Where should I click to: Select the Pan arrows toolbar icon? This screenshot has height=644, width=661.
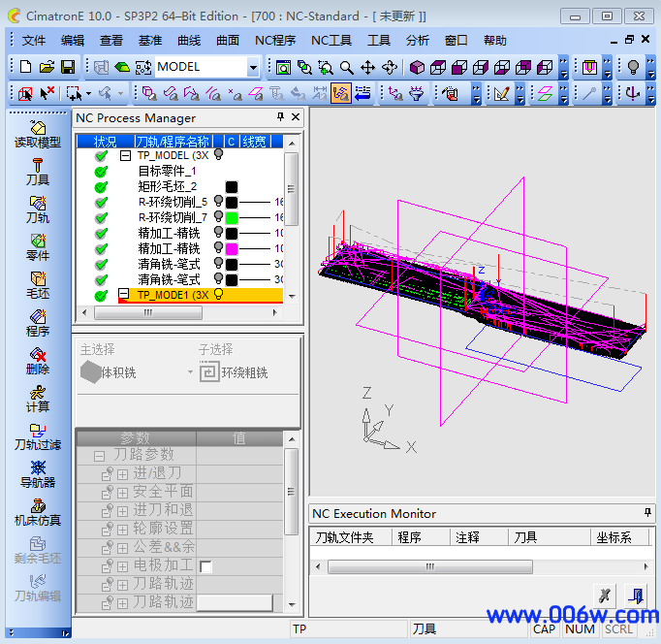pyautogui.click(x=368, y=68)
